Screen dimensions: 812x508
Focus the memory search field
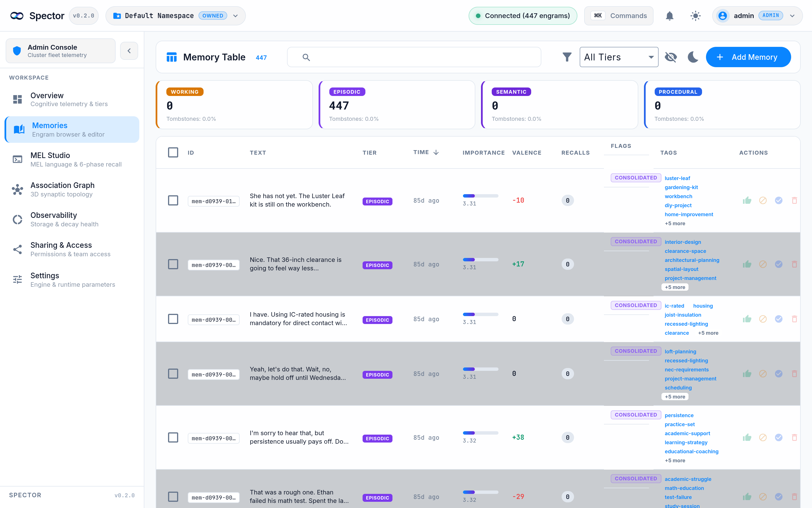(414, 57)
